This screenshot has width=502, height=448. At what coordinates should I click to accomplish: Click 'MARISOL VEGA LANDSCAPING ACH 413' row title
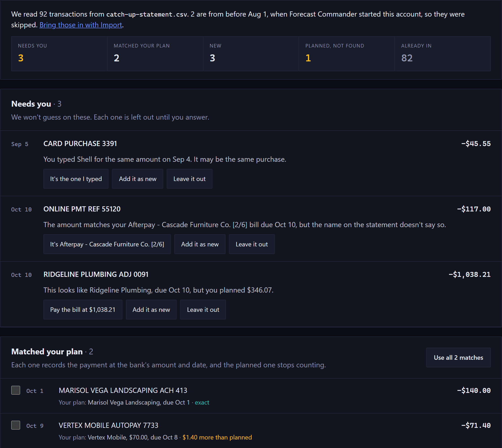coord(123,390)
